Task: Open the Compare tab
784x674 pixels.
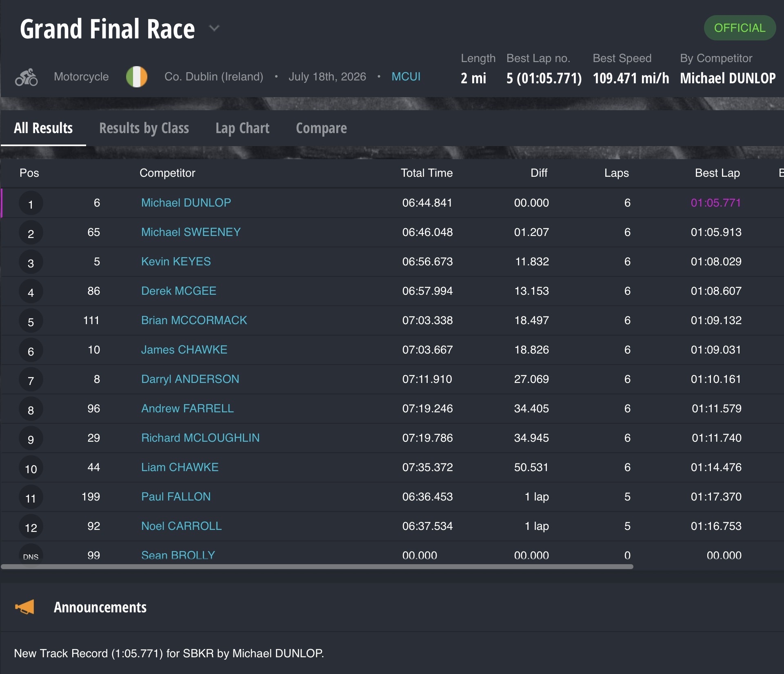Action: (322, 128)
